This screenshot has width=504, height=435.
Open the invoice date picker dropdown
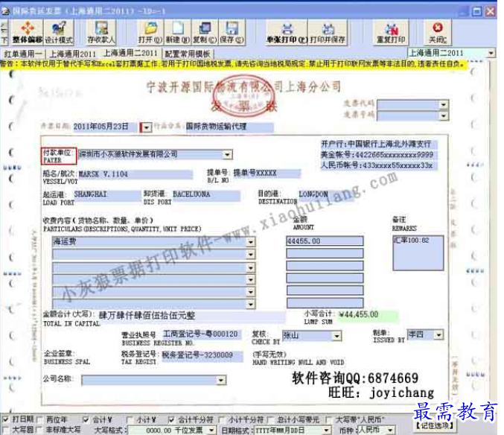(x=146, y=127)
